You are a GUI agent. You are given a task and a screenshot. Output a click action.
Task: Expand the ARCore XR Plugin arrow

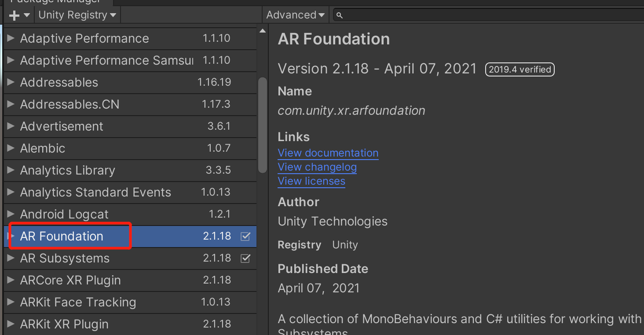click(x=11, y=280)
